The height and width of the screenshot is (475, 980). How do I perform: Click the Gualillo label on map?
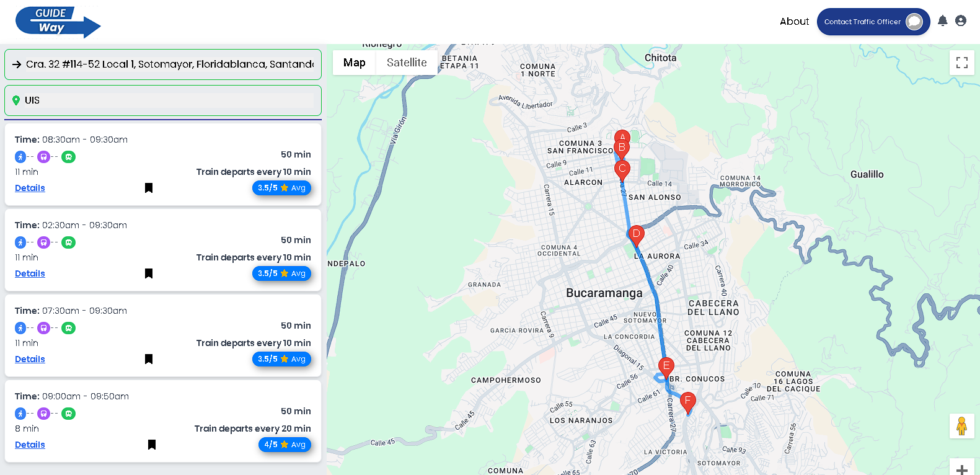[867, 174]
